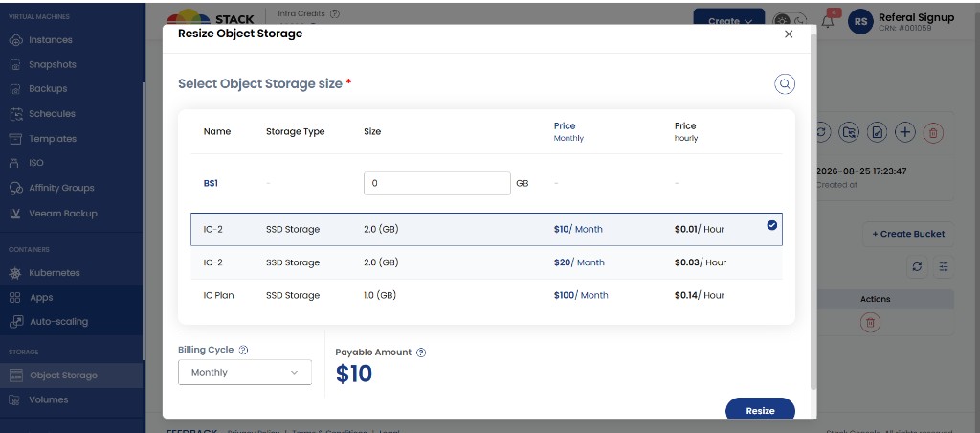Image resolution: width=980 pixels, height=433 pixels.
Task: Open the Billing Cycle Monthly dropdown
Action: tap(245, 373)
